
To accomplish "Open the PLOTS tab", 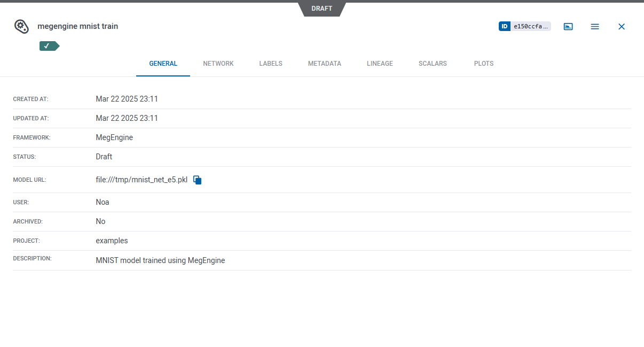I will click(x=483, y=63).
